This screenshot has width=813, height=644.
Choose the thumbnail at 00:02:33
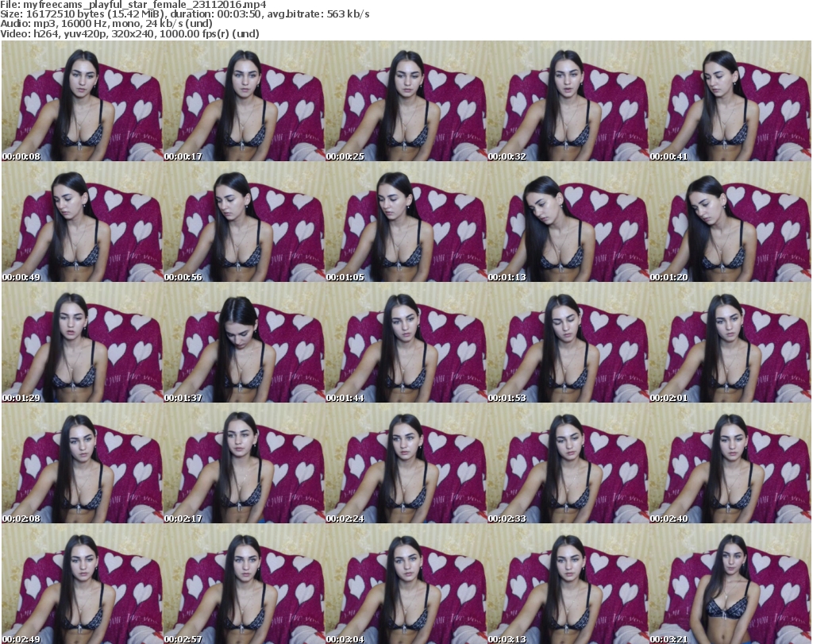pos(567,463)
